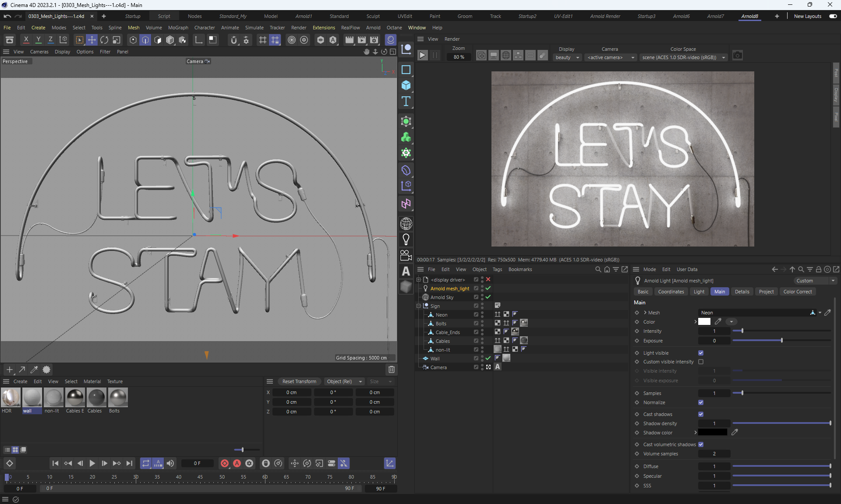Enable the Custom visible intensity checkbox
This screenshot has width=841, height=504.
click(701, 362)
